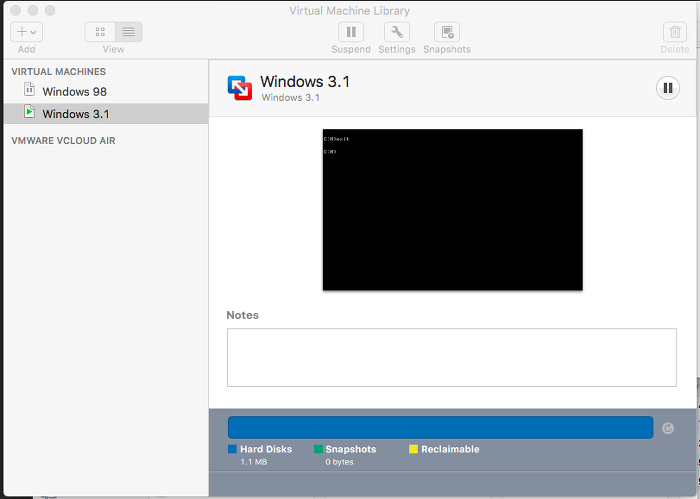Click the Delete trash icon
This screenshot has height=499, width=700.
pos(675,32)
